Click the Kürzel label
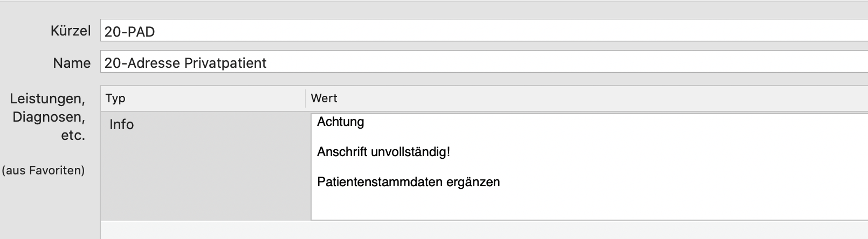The height and width of the screenshot is (239, 868). [71, 31]
